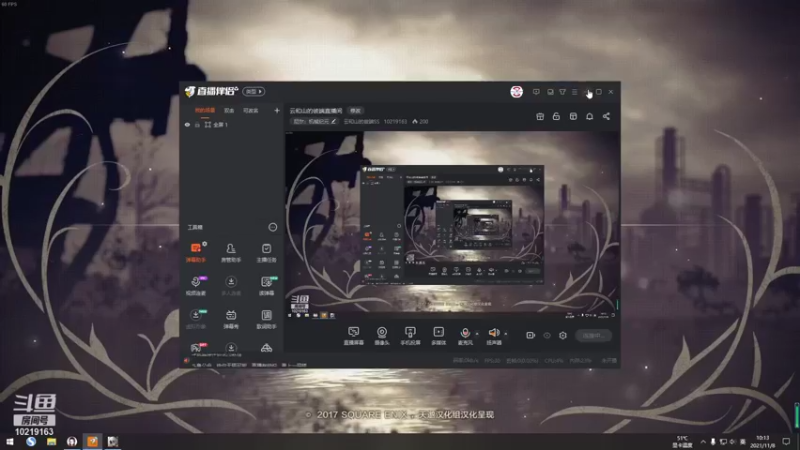Open the headphone app on taskbar
Viewport: 800px width, 450px height.
(x=72, y=441)
